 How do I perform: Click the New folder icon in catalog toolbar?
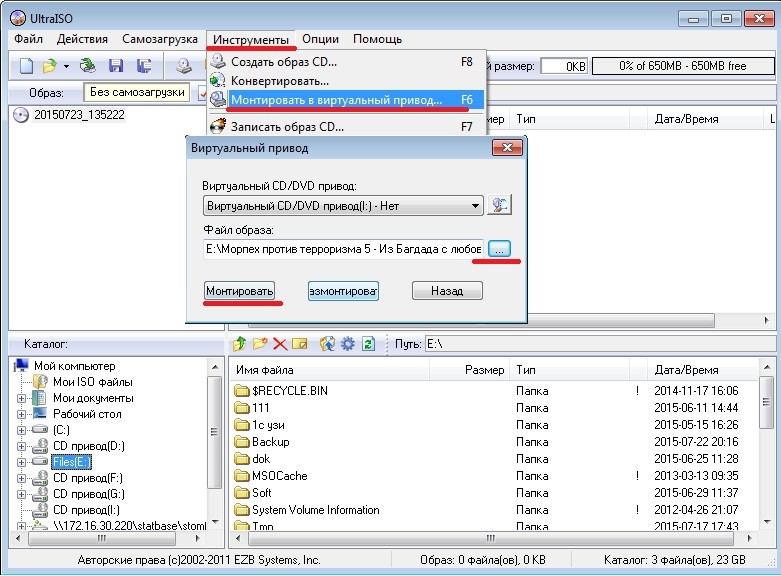[260, 344]
